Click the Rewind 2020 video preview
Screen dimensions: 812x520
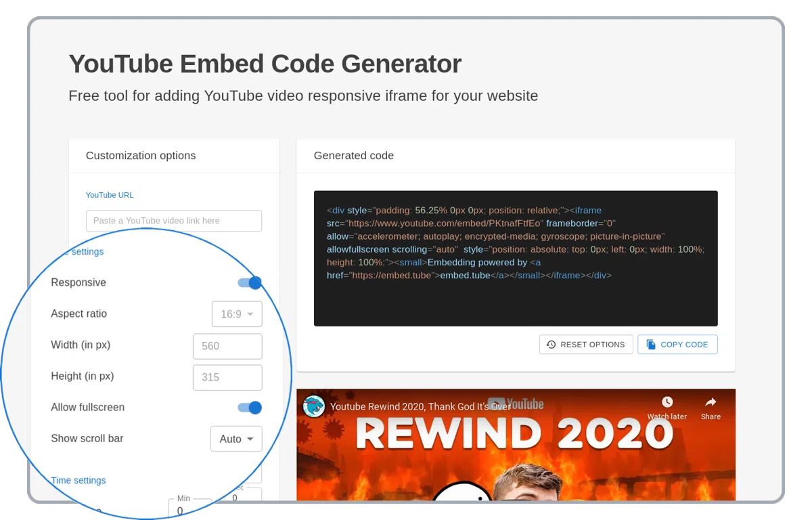pos(515,460)
